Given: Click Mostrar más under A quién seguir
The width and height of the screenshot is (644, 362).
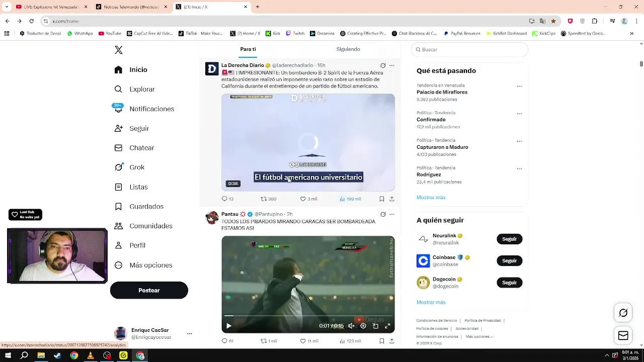Looking at the screenshot, I should [431, 302].
